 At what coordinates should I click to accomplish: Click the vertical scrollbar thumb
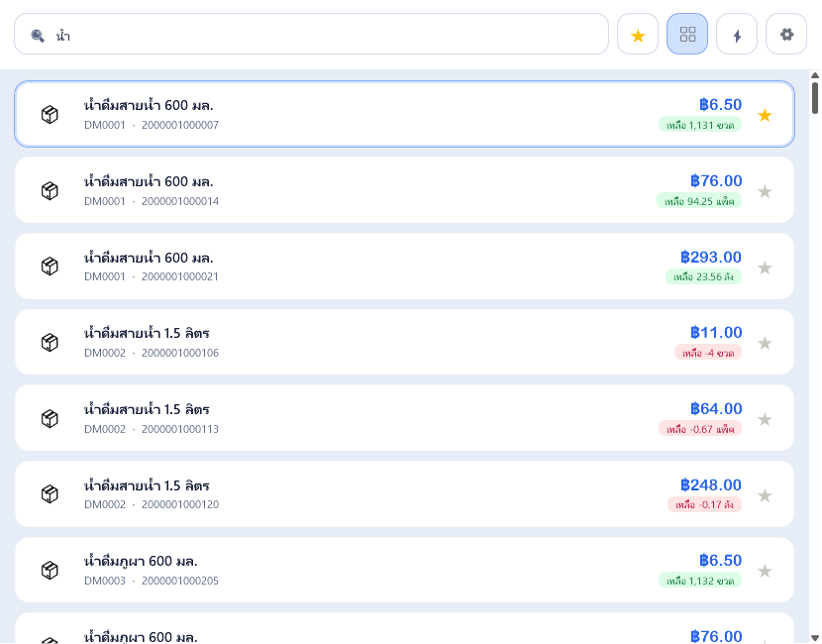pos(815,97)
